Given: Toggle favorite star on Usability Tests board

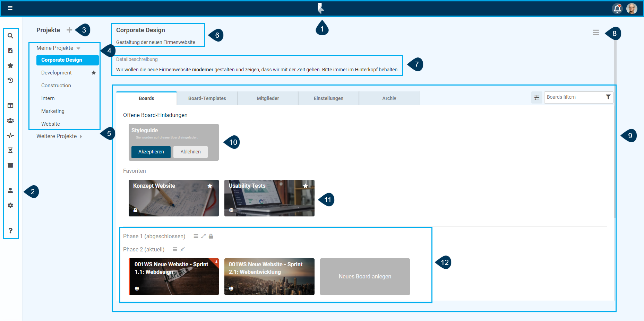Looking at the screenshot, I should point(306,186).
